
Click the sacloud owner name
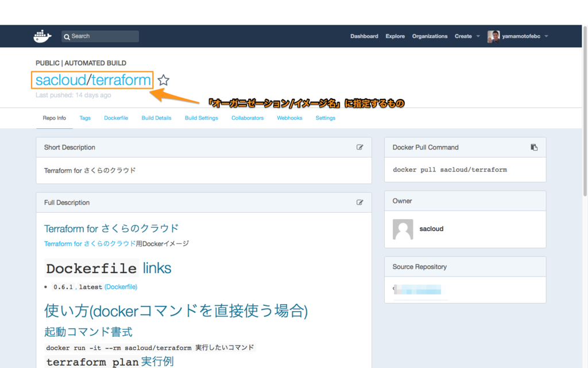pyautogui.click(x=431, y=229)
